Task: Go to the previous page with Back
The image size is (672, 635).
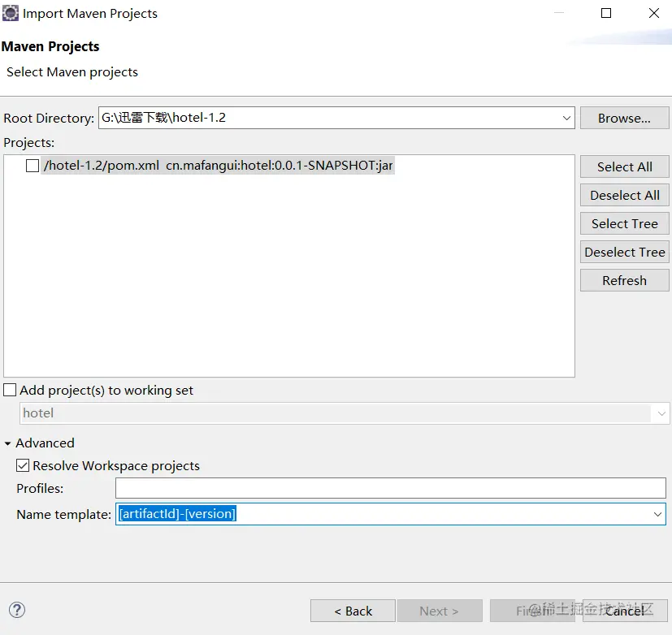Action: pos(353,611)
